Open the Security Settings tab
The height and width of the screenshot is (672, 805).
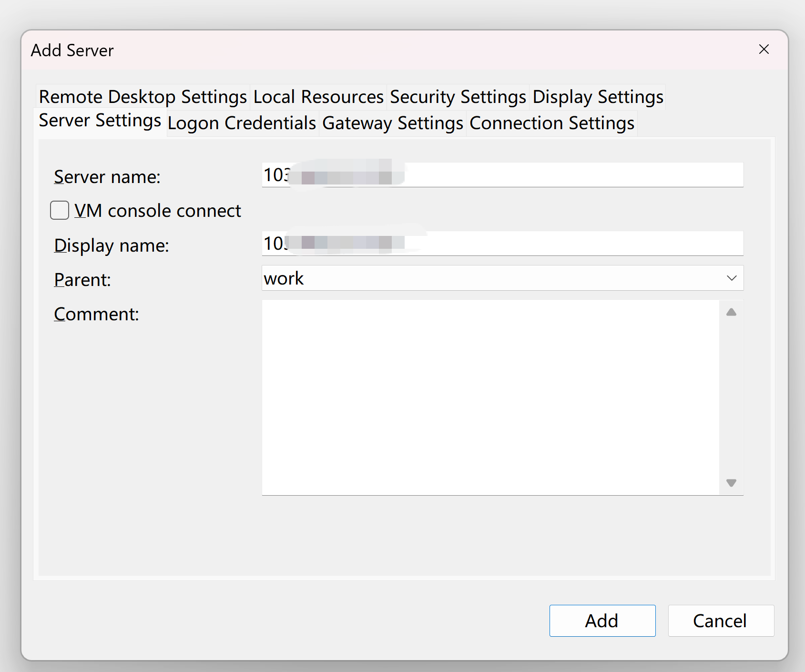458,97
